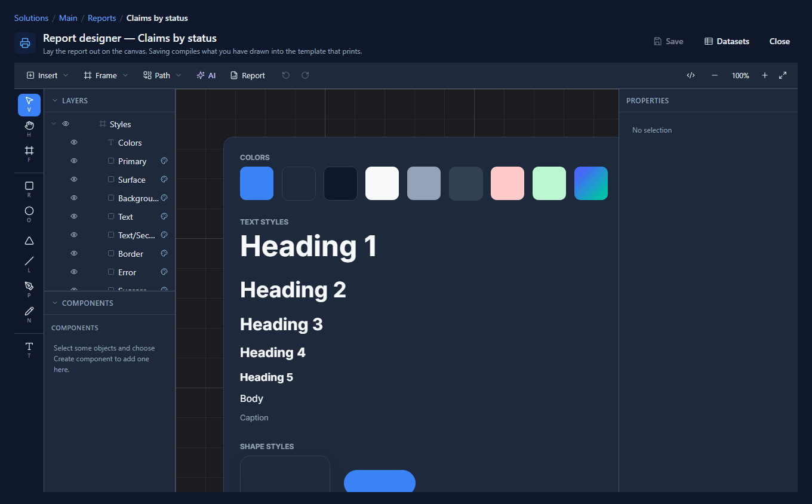
Task: Click the 100% zoom level
Action: 740,76
